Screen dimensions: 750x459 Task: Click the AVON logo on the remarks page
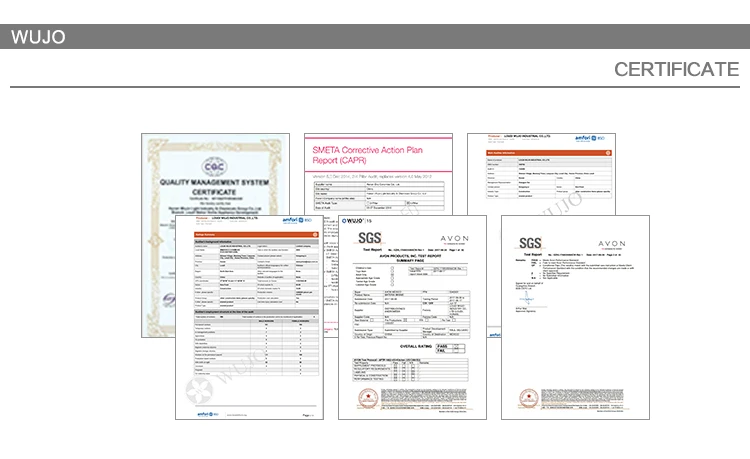(612, 244)
